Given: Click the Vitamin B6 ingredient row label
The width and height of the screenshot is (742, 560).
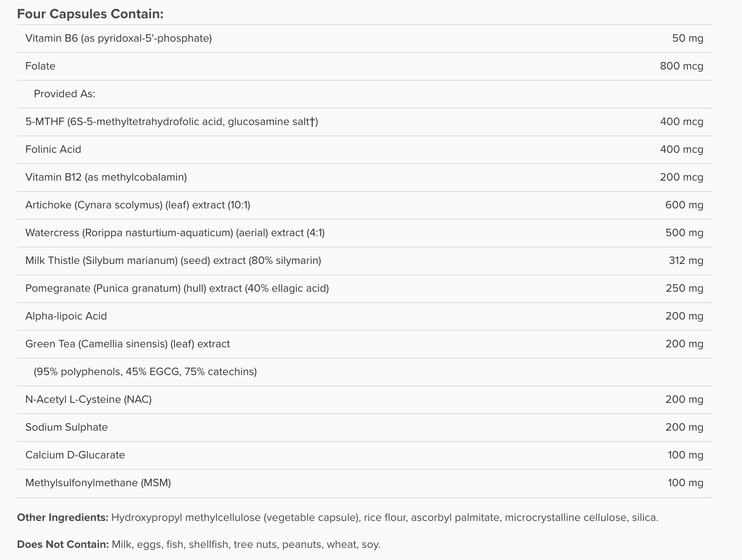Looking at the screenshot, I should point(118,38).
